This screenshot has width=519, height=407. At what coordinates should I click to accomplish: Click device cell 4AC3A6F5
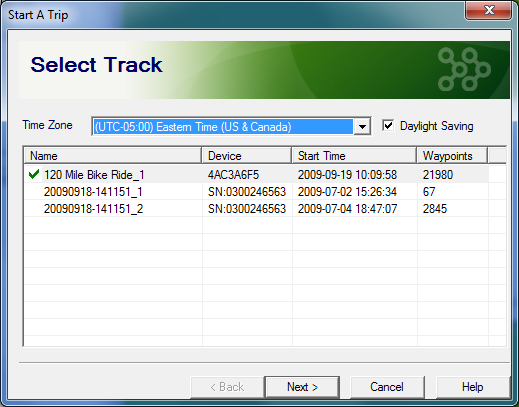click(x=233, y=175)
